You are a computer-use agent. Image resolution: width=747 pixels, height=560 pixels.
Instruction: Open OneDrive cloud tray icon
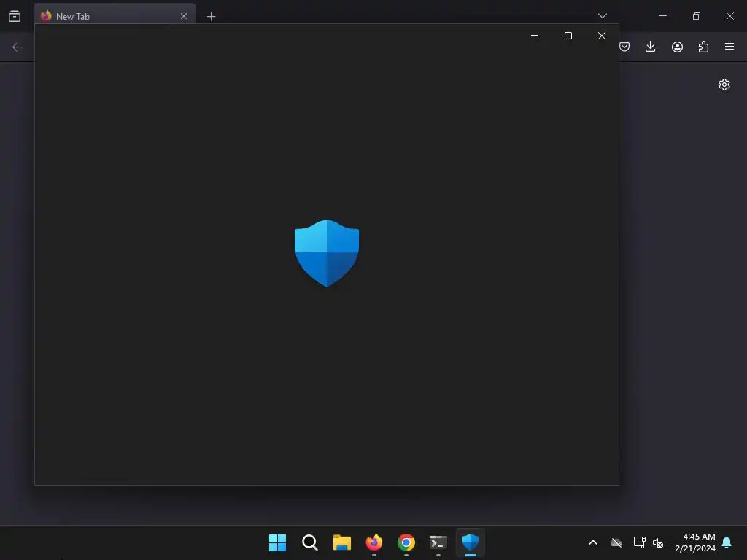616,542
